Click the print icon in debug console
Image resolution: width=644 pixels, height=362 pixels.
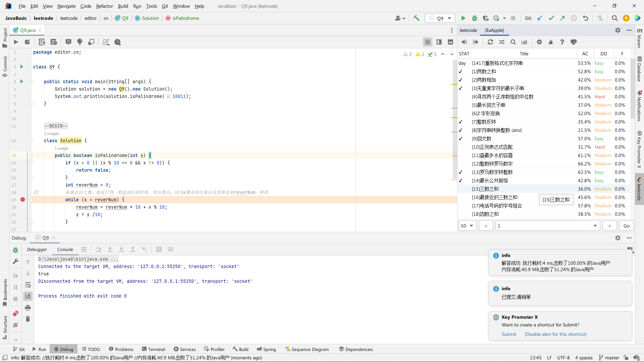point(28,308)
